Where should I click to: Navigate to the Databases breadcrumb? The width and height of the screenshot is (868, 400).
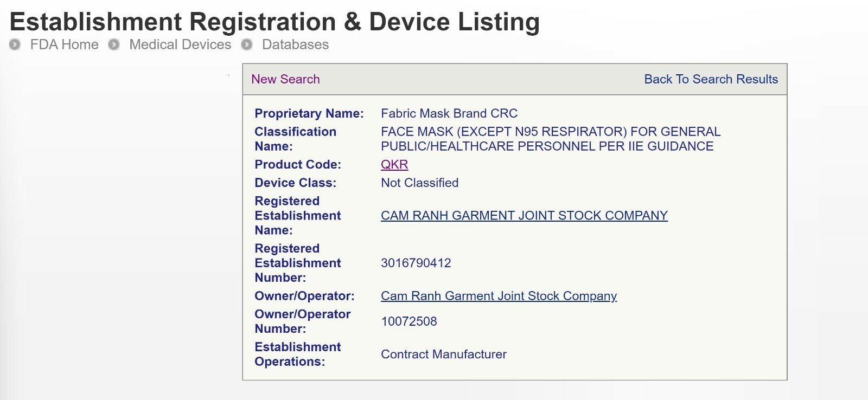click(295, 44)
